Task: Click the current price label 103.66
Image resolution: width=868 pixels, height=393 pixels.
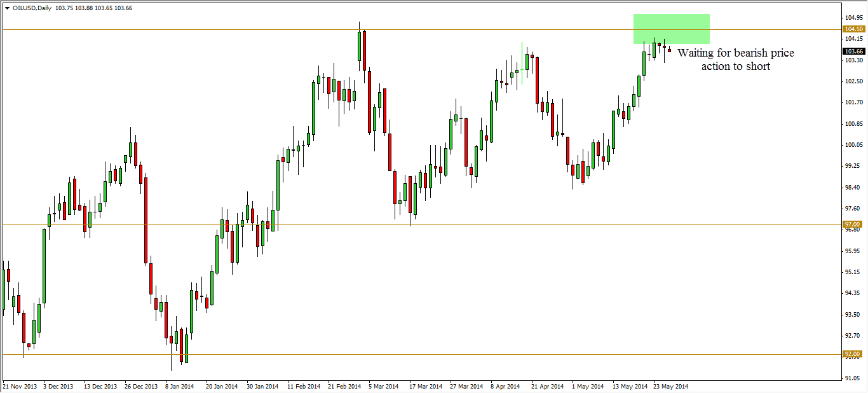Action: click(x=853, y=51)
